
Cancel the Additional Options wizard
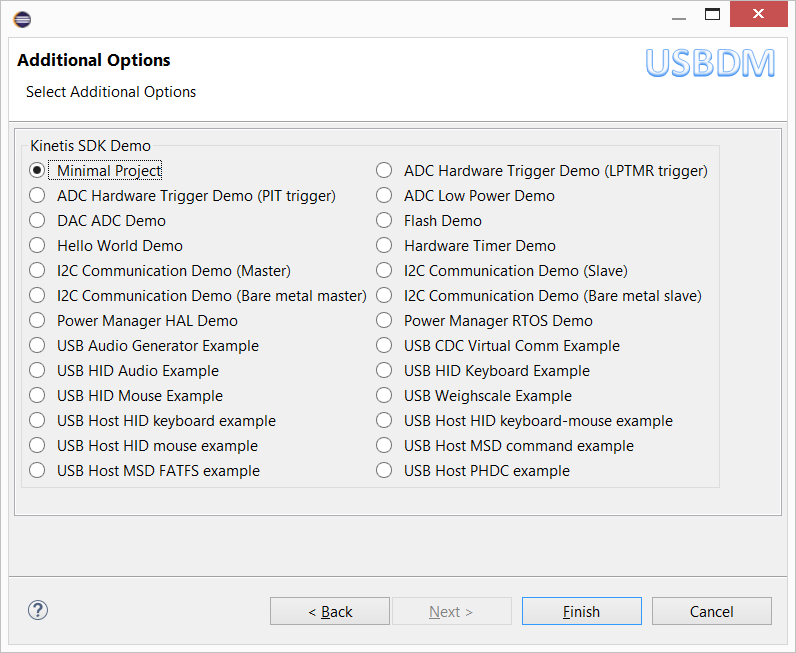tap(711, 611)
